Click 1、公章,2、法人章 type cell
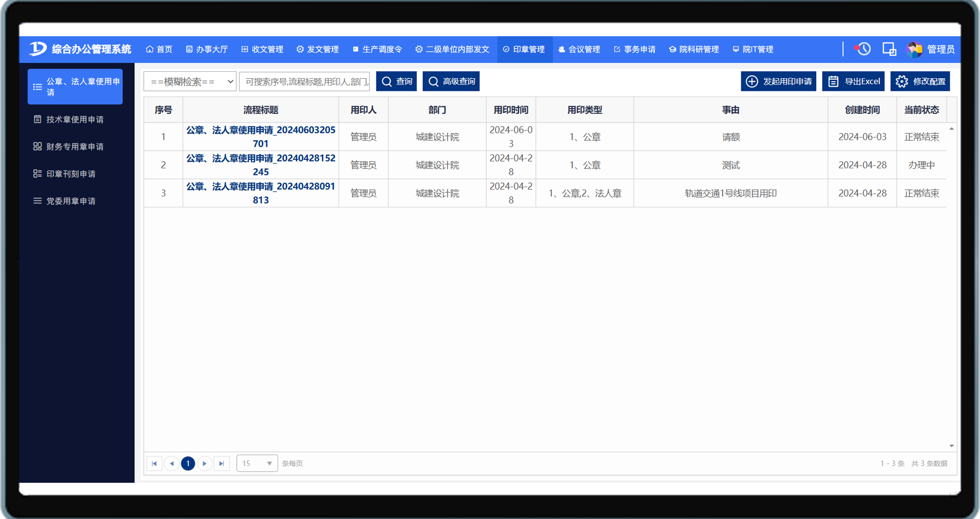 (585, 193)
